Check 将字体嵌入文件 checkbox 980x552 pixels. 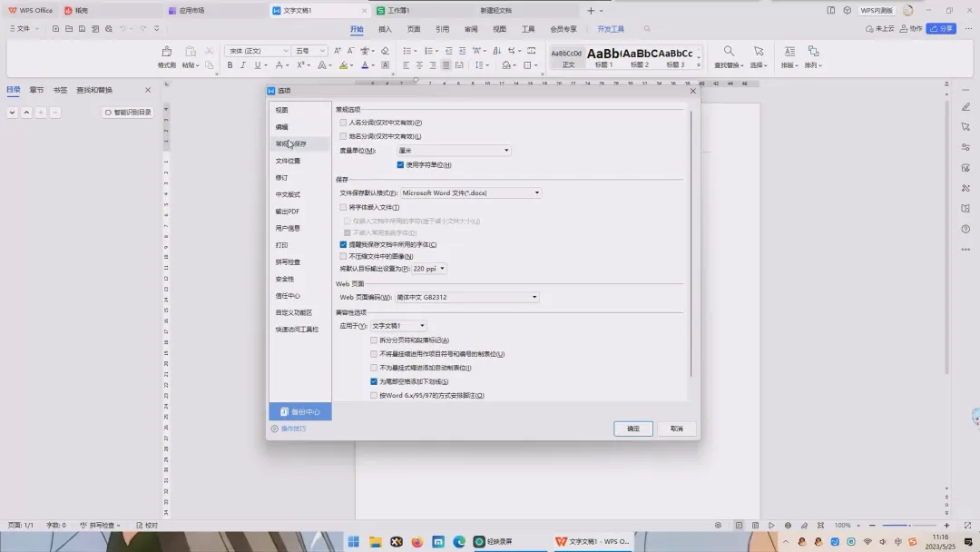[343, 207]
